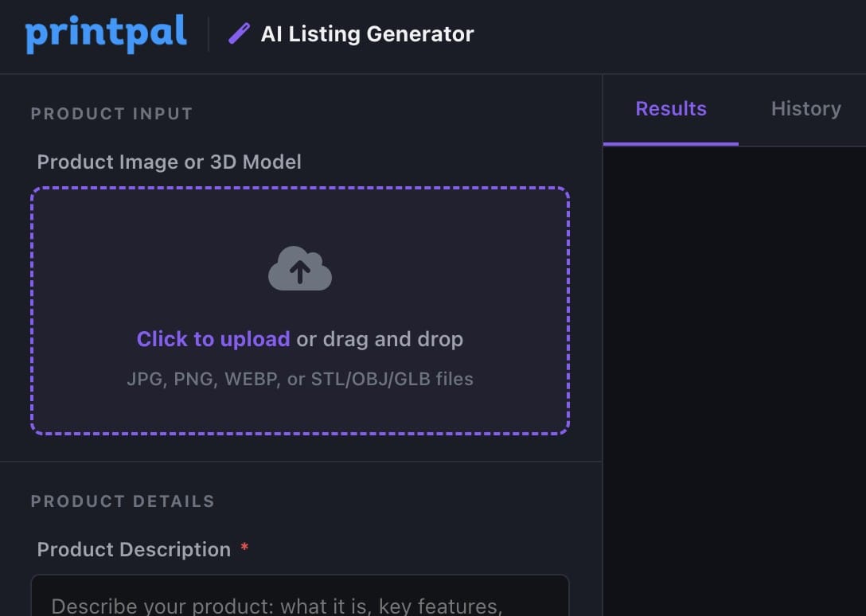866x616 pixels.
Task: Click the 'Click to upload' link
Action: pos(213,339)
